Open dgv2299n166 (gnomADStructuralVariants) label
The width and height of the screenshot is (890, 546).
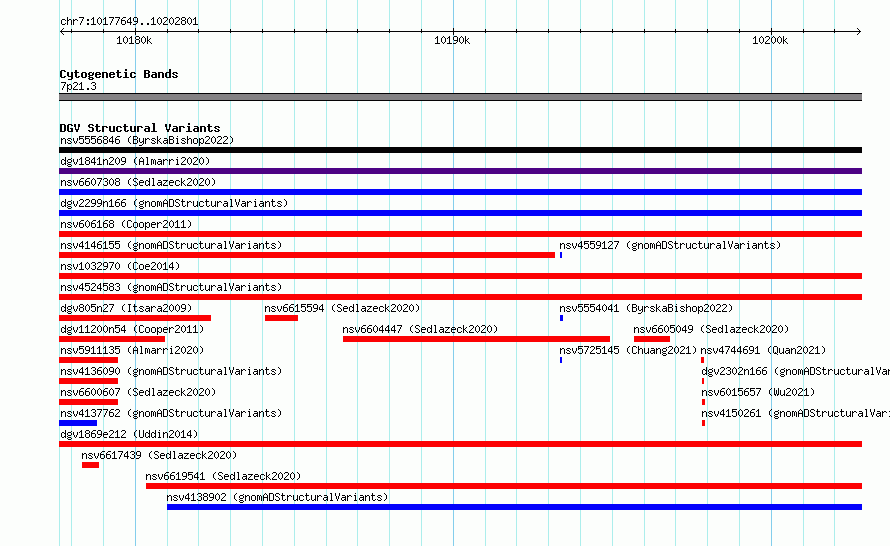click(174, 203)
